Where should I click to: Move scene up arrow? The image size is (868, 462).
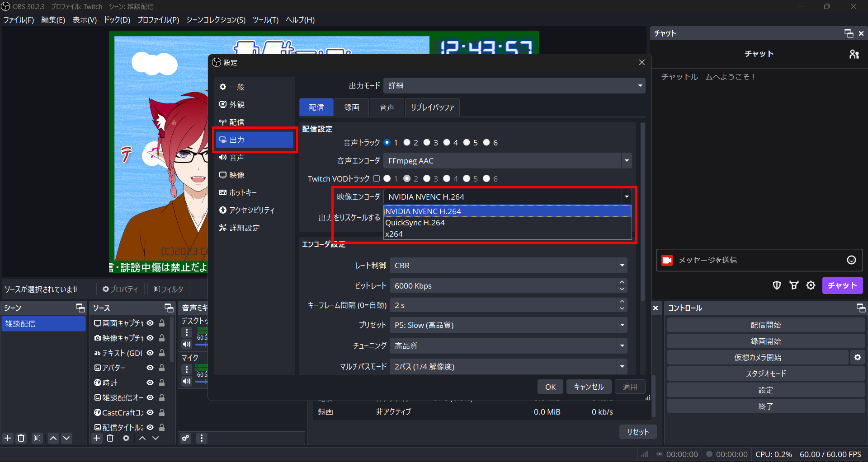click(53, 438)
